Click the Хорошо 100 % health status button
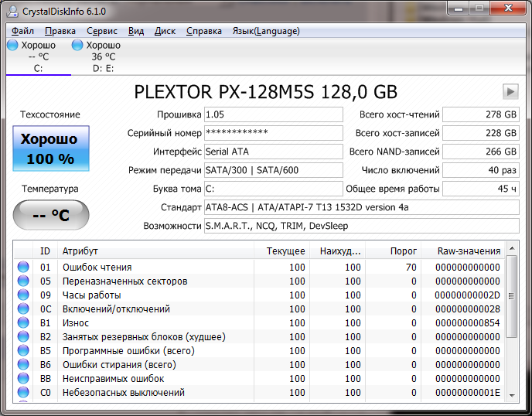532x416 pixels. click(51, 148)
